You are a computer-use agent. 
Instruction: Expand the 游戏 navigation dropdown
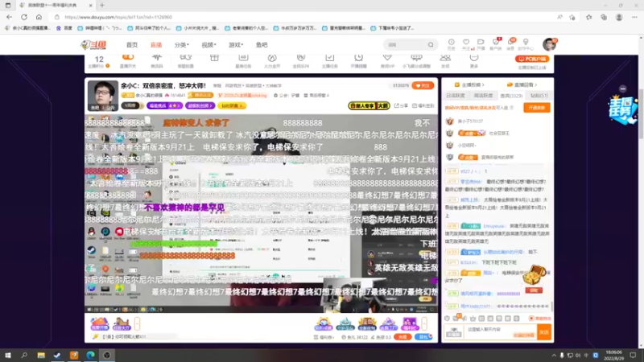[236, 45]
